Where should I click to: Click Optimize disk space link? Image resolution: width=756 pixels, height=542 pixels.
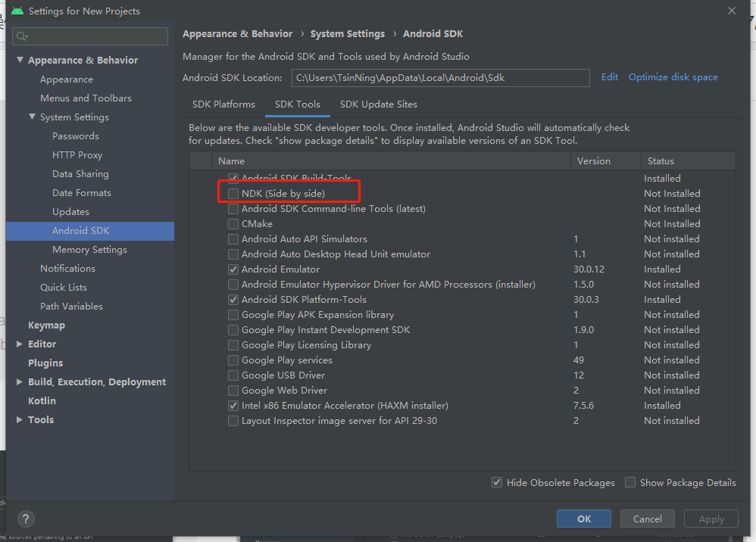point(673,77)
